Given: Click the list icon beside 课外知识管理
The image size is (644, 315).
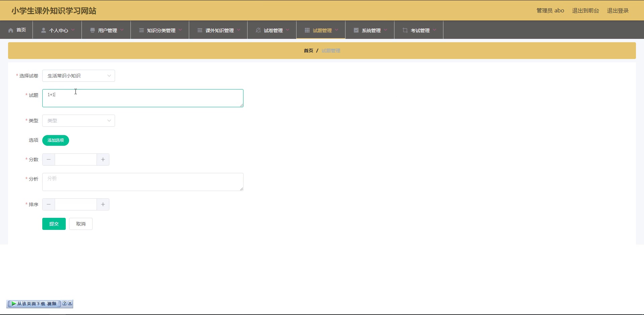Looking at the screenshot, I should [x=200, y=30].
